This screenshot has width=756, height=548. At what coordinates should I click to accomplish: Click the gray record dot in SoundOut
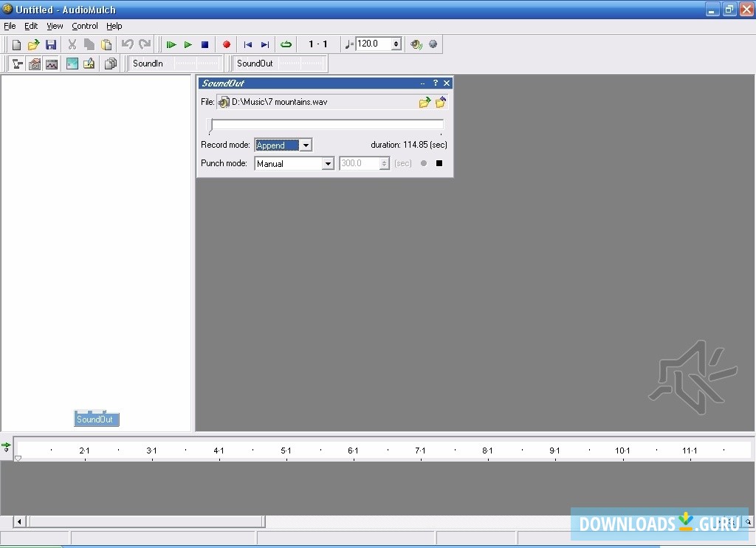(424, 163)
